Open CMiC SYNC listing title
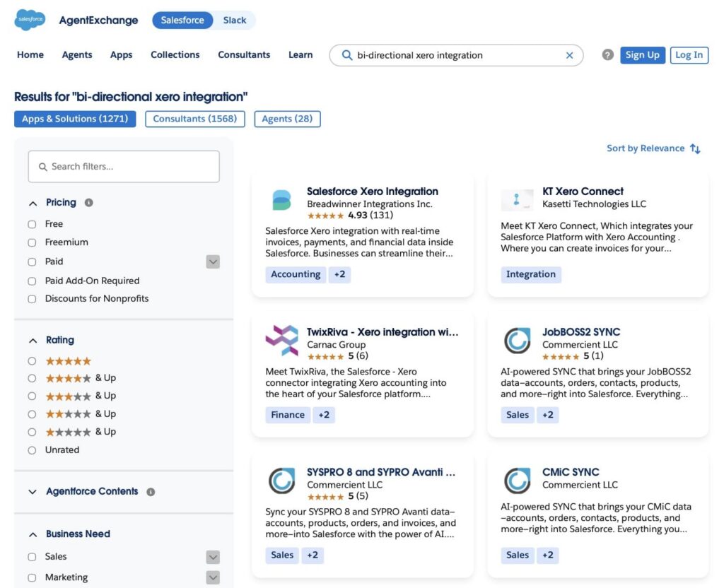The image size is (724, 588). coord(571,472)
